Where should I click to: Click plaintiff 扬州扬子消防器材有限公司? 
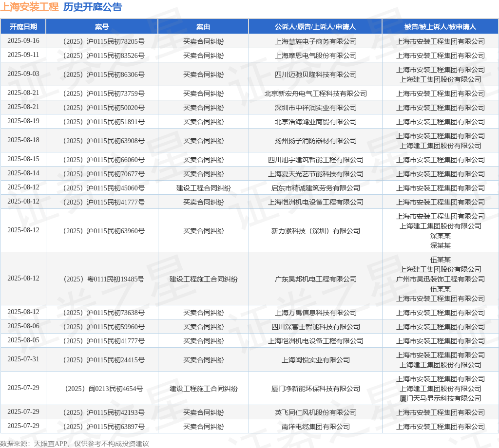click(x=315, y=141)
